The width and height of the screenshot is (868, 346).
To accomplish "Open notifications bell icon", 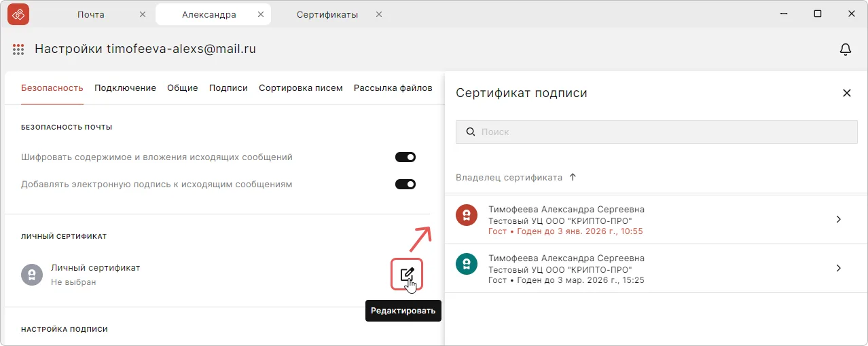I will [x=846, y=50].
